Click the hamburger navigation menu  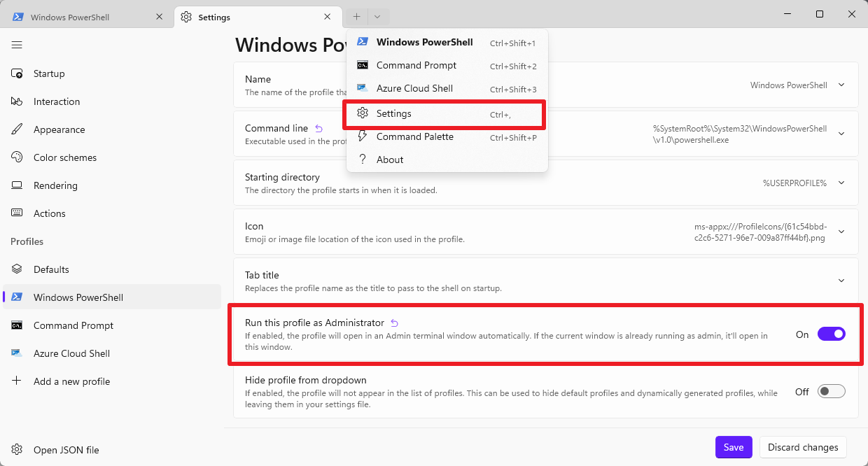[x=17, y=45]
